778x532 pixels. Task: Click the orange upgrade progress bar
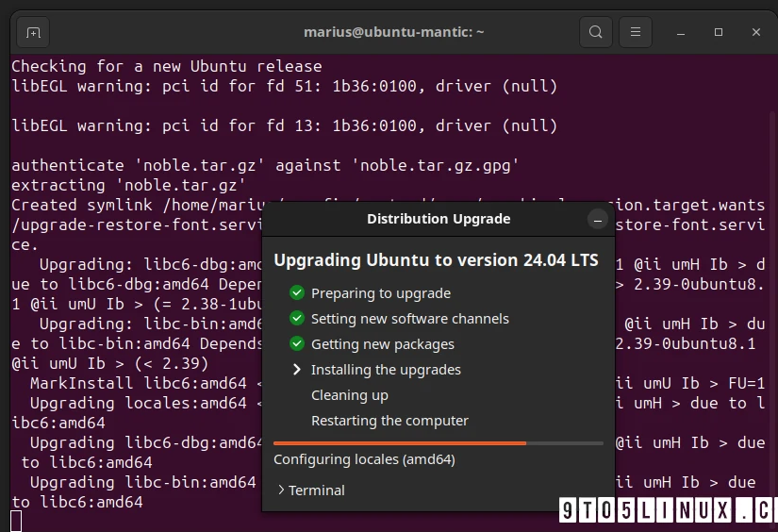(x=439, y=443)
